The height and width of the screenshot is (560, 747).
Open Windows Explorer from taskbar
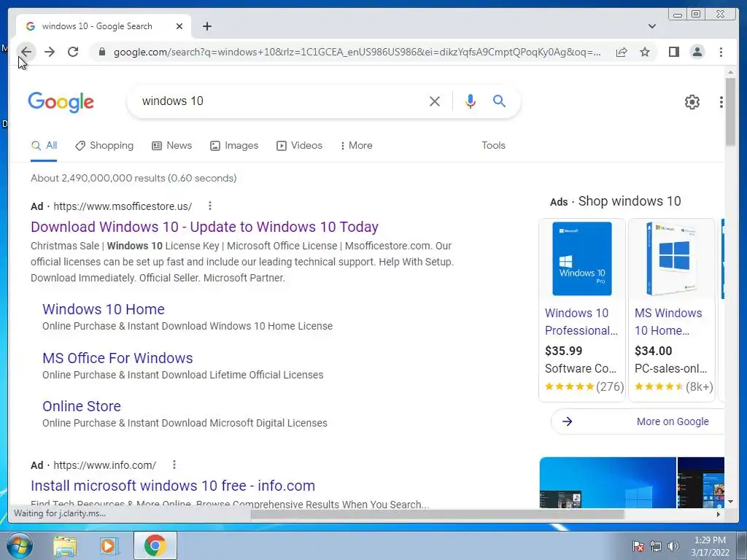click(65, 545)
